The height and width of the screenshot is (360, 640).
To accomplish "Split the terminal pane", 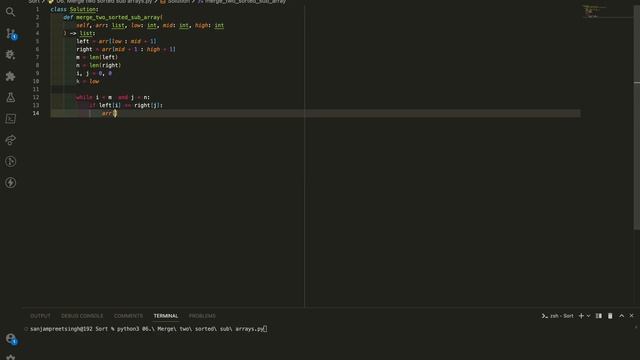I will tap(599, 316).
